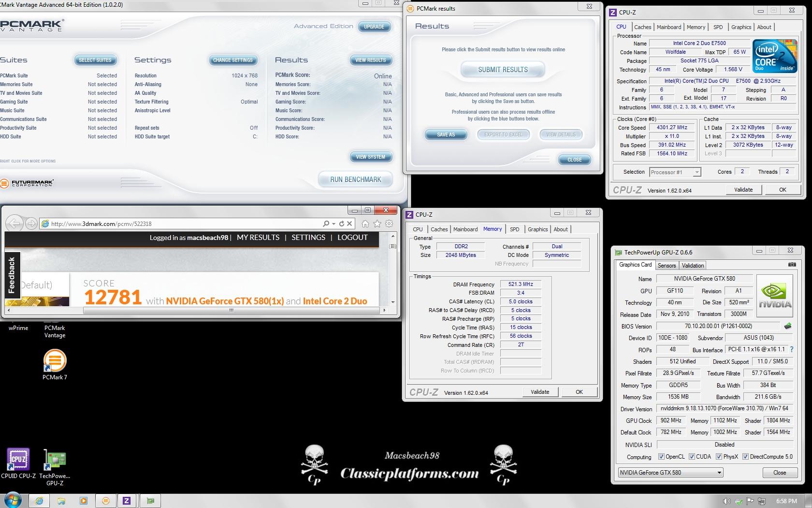This screenshot has width=812, height=508.
Task: Take a GPU-Z screenshot with camera icon
Action: pos(792,265)
